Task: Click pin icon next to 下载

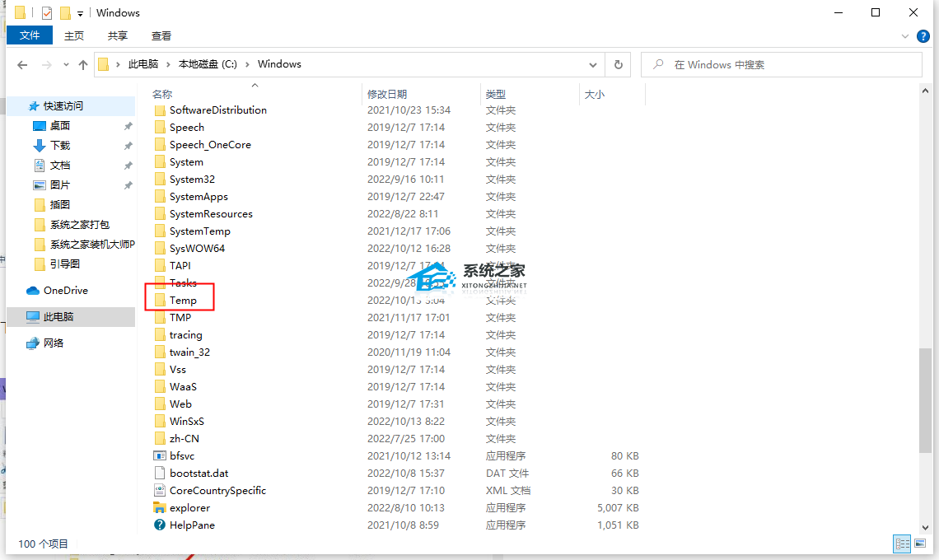Action: click(x=128, y=146)
